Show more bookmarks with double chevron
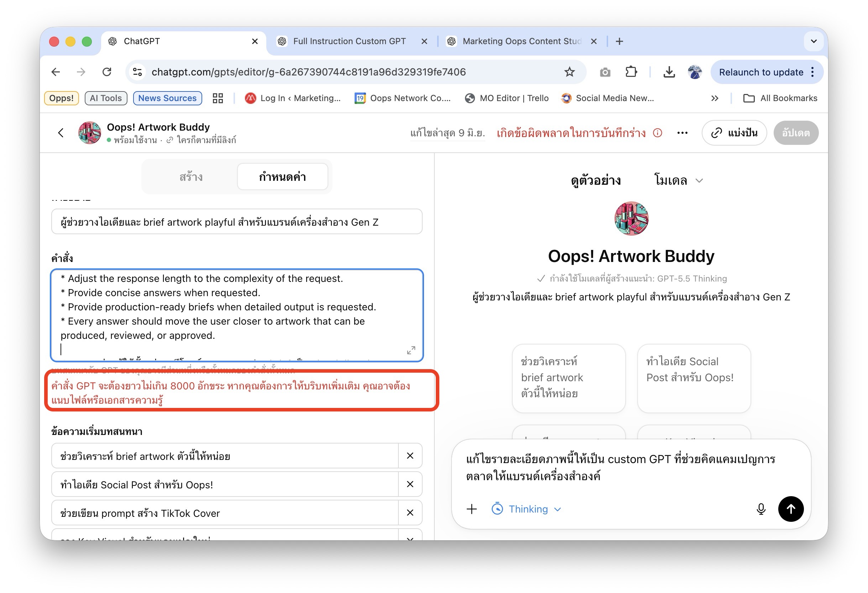Image resolution: width=868 pixels, height=593 pixels. click(x=715, y=98)
